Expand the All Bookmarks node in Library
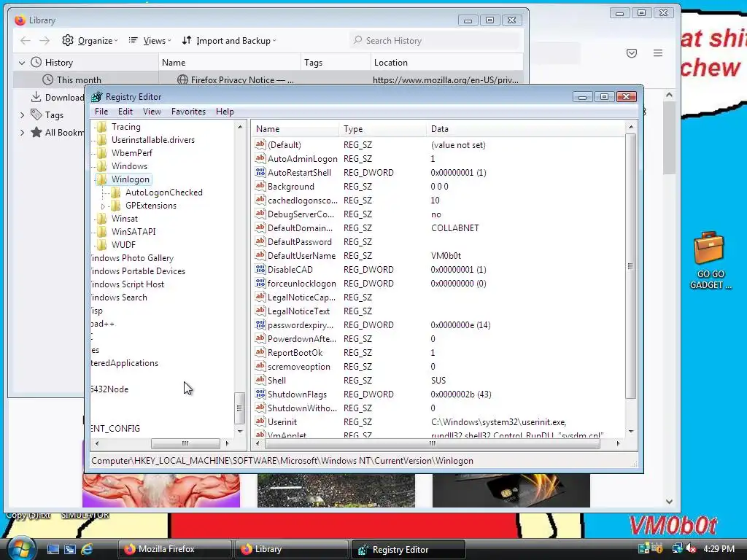The width and height of the screenshot is (747, 560). pos(22,133)
